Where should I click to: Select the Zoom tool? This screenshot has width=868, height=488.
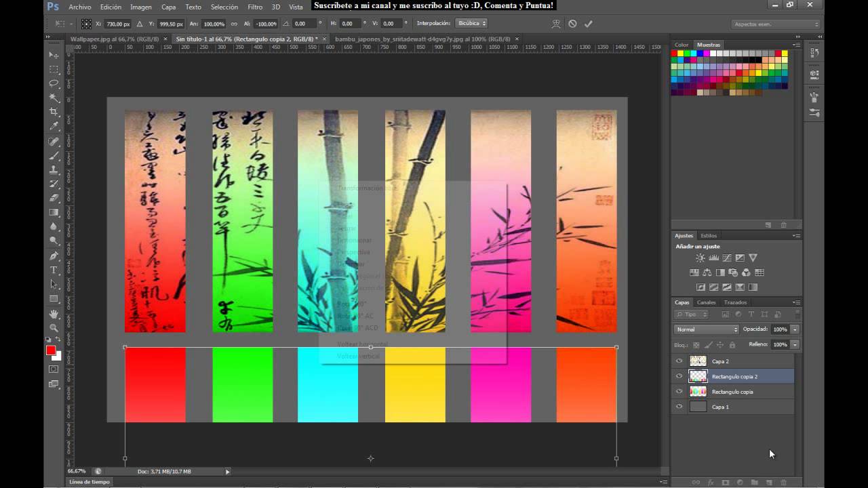pyautogui.click(x=54, y=328)
